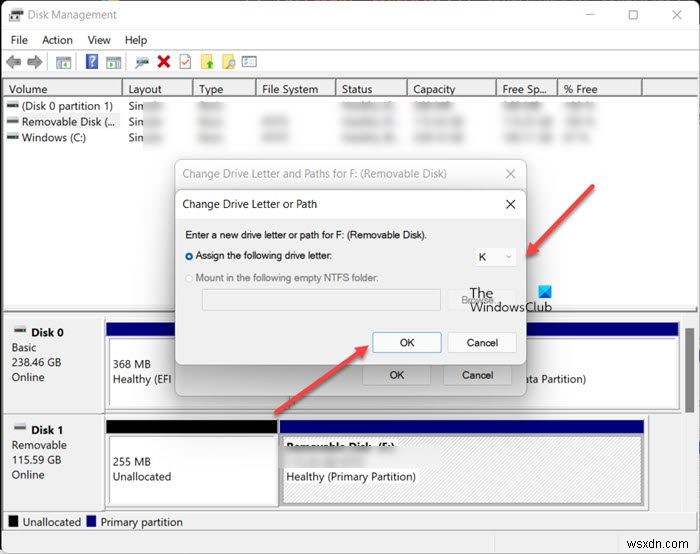Click the settings list view toolbar icon

tap(249, 62)
